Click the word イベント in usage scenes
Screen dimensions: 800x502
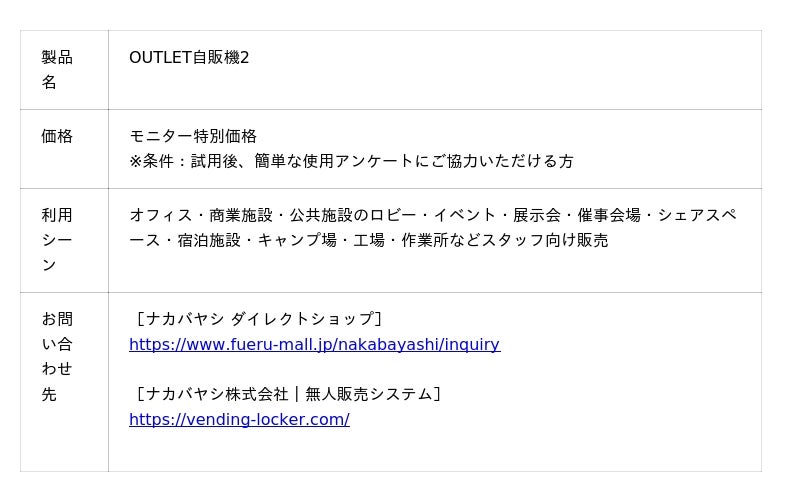(x=465, y=215)
